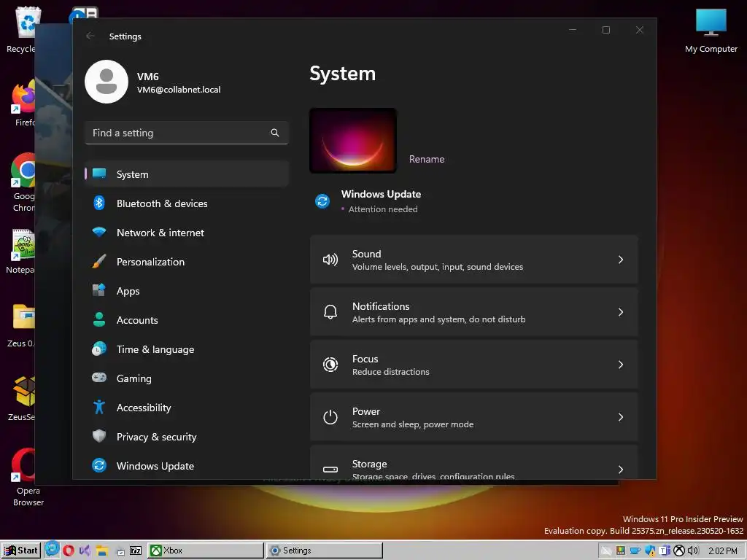Click the Time & language clock icon
Screen dimensions: 747x560
tap(99, 349)
